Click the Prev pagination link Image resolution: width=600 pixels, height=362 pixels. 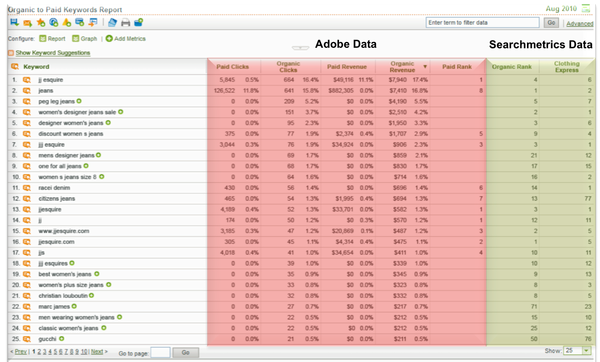tap(21, 352)
